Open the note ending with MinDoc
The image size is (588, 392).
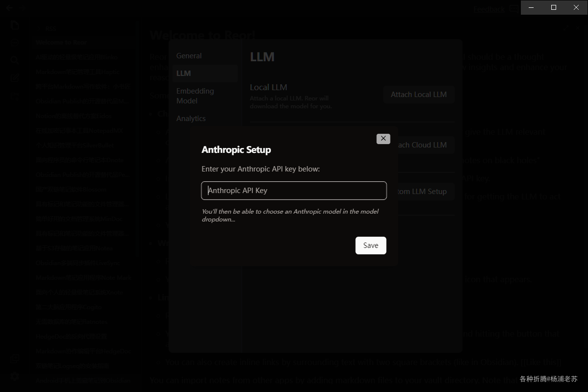coord(78,219)
